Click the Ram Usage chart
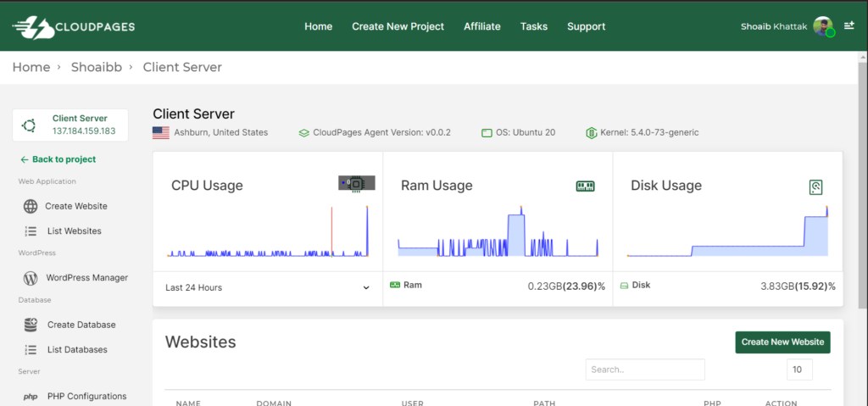The image size is (868, 406). 498,231
